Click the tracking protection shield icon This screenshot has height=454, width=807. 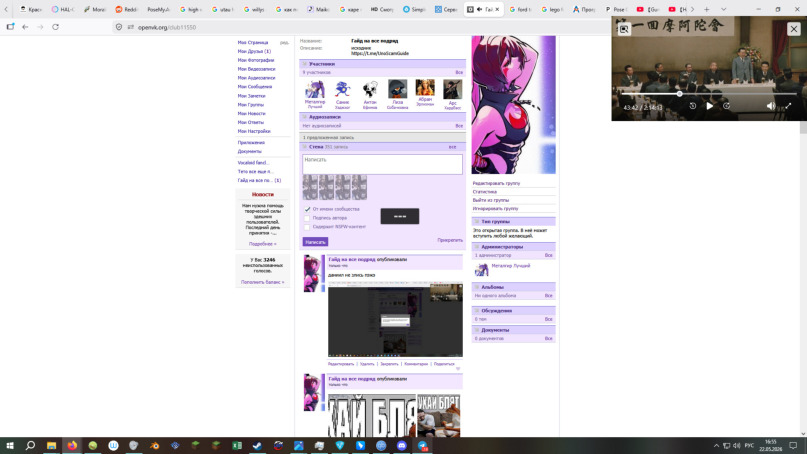coord(119,27)
